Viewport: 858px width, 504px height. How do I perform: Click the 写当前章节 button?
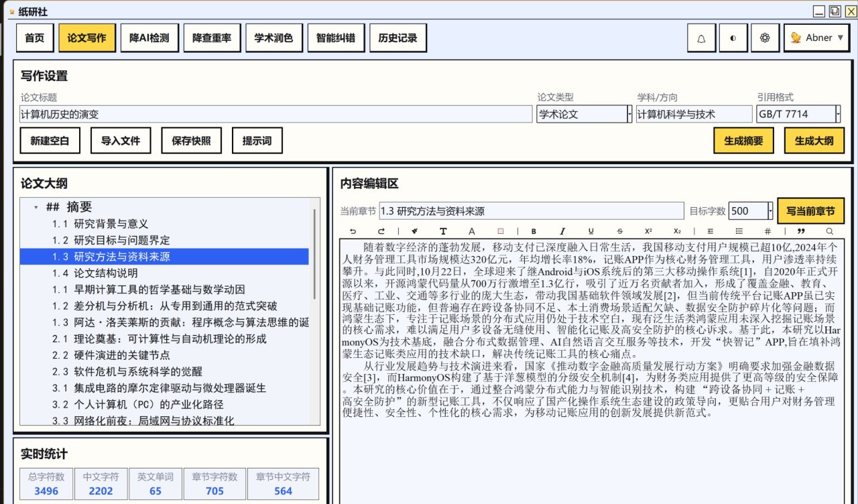click(810, 211)
